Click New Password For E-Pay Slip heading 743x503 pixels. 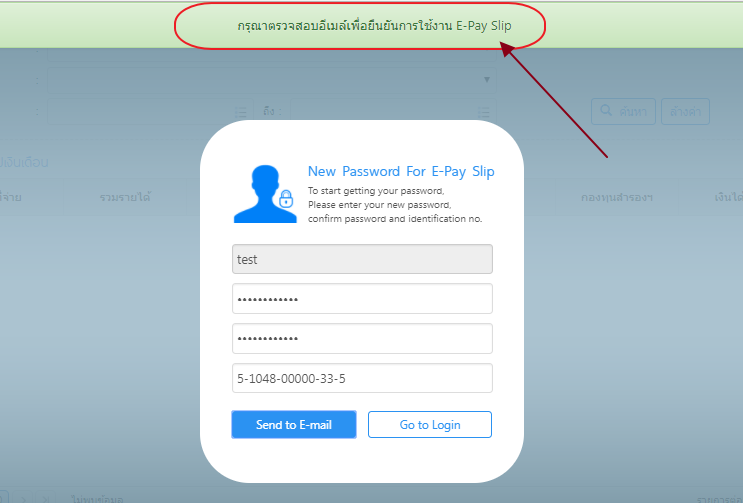coord(401,171)
